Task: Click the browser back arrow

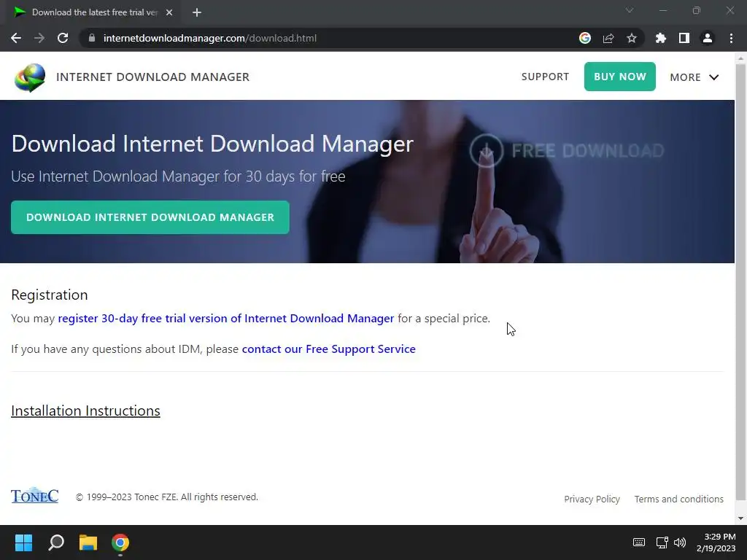Action: [16, 38]
